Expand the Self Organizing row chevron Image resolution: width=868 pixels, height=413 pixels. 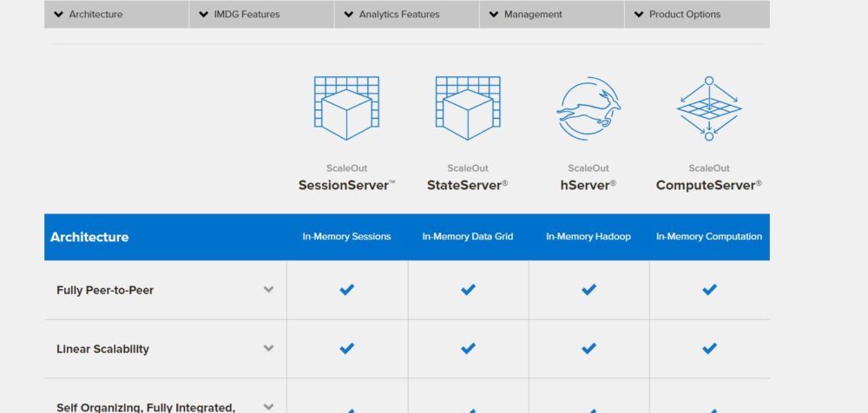[x=269, y=406]
